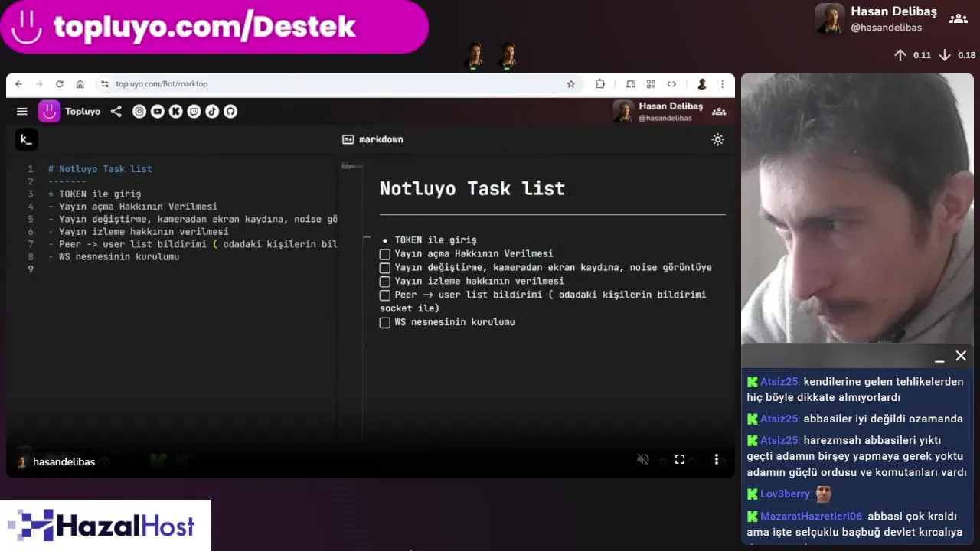Click the topluyo.com/Destek banner
Image resolution: width=980 pixels, height=551 pixels.
pos(214,26)
